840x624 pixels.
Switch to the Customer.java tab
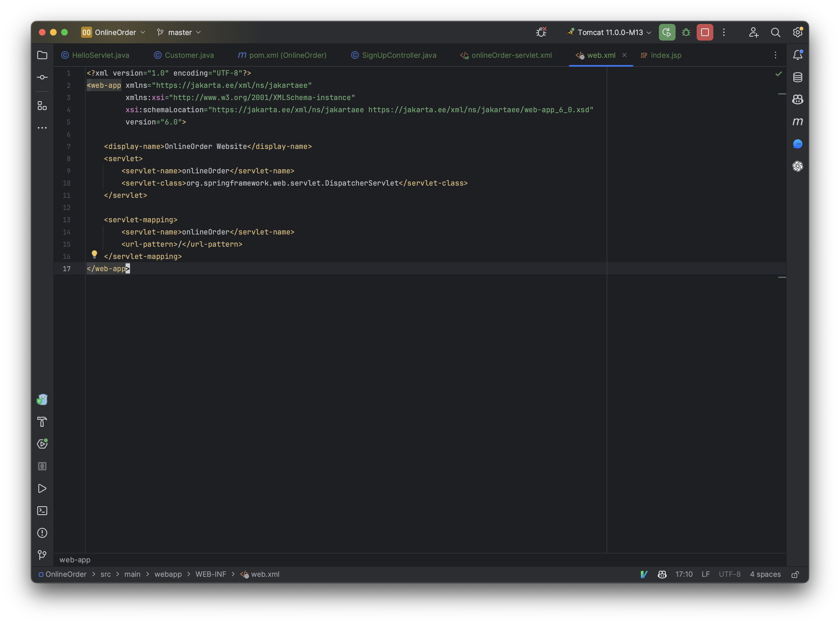click(x=189, y=55)
